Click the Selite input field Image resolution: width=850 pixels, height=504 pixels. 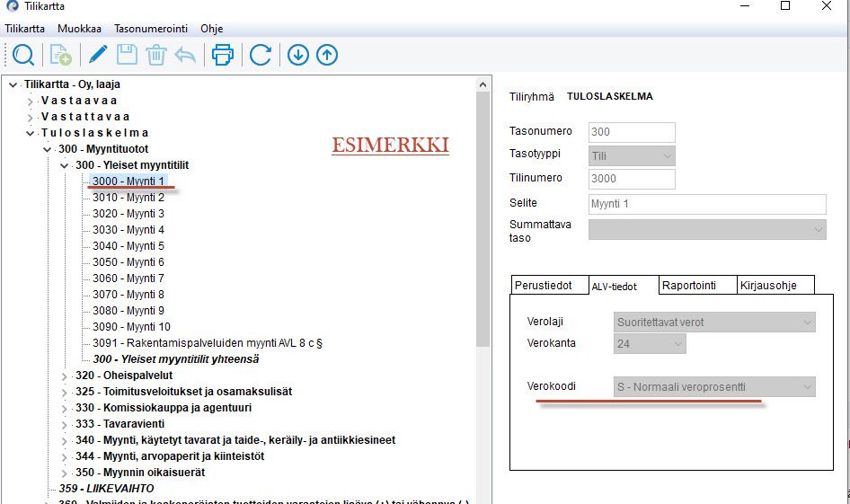[x=707, y=204]
